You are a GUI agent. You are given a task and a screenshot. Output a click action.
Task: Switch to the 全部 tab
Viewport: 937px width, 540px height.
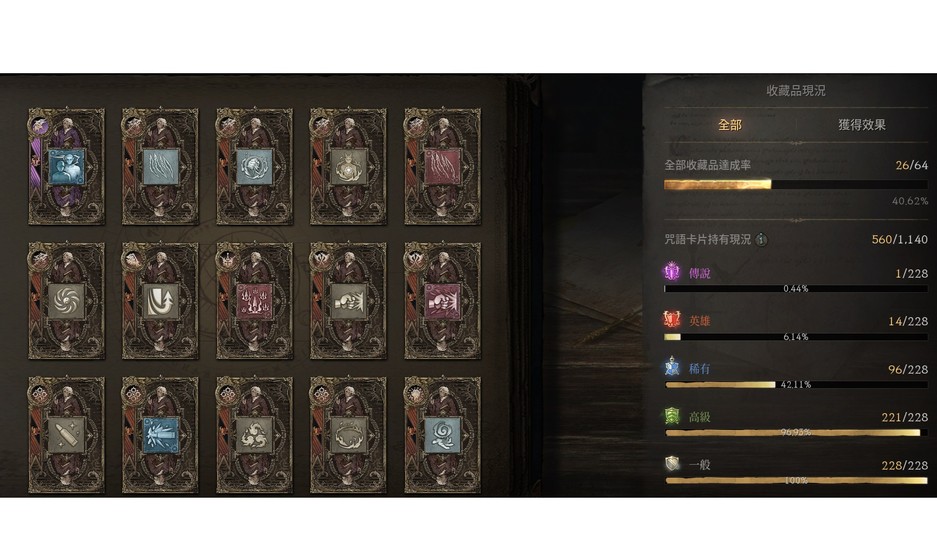730,125
